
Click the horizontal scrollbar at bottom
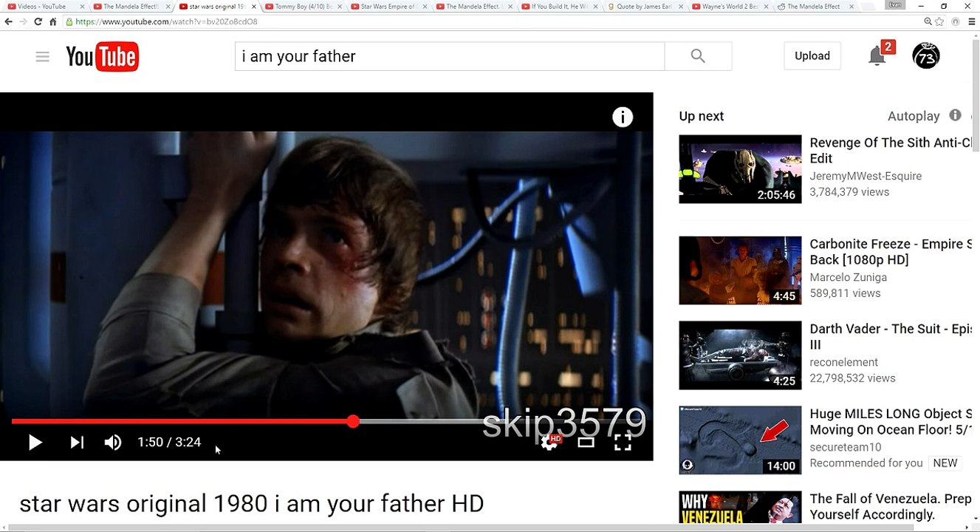pos(462,528)
